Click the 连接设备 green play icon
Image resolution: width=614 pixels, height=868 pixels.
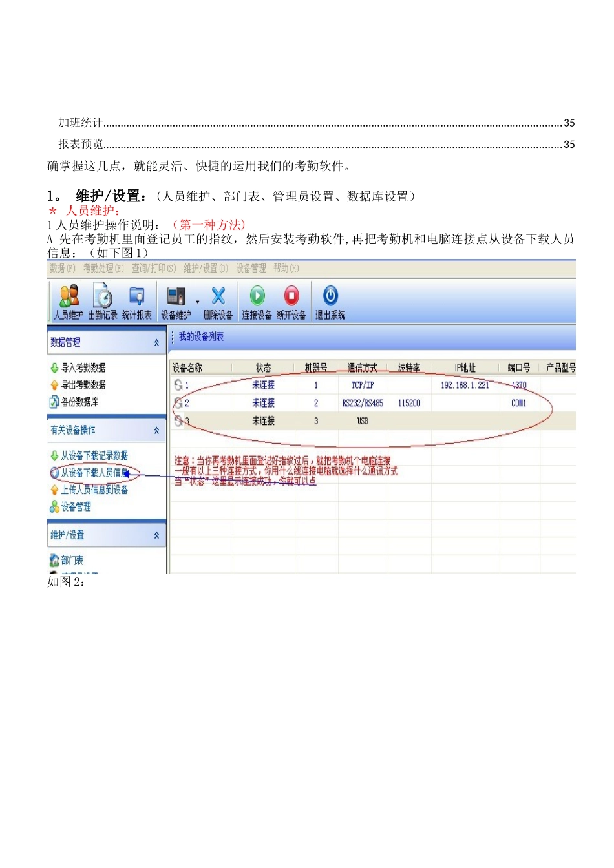point(257,296)
